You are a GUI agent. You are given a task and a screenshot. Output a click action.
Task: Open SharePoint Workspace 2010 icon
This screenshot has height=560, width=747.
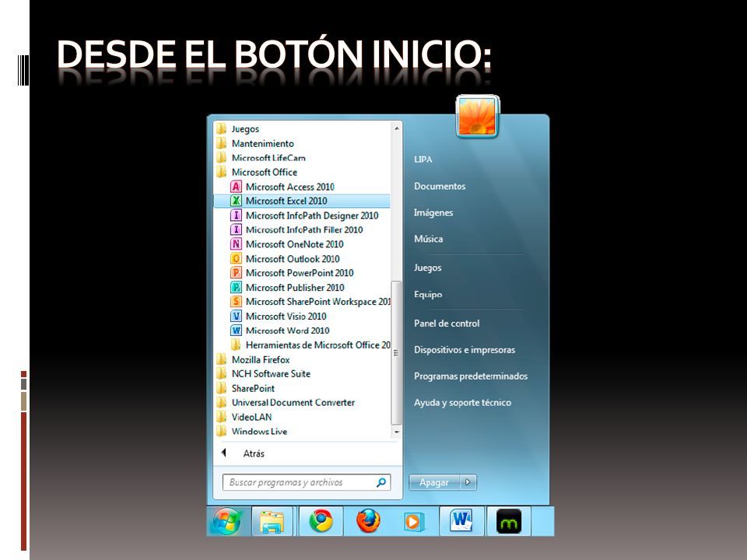click(x=236, y=302)
